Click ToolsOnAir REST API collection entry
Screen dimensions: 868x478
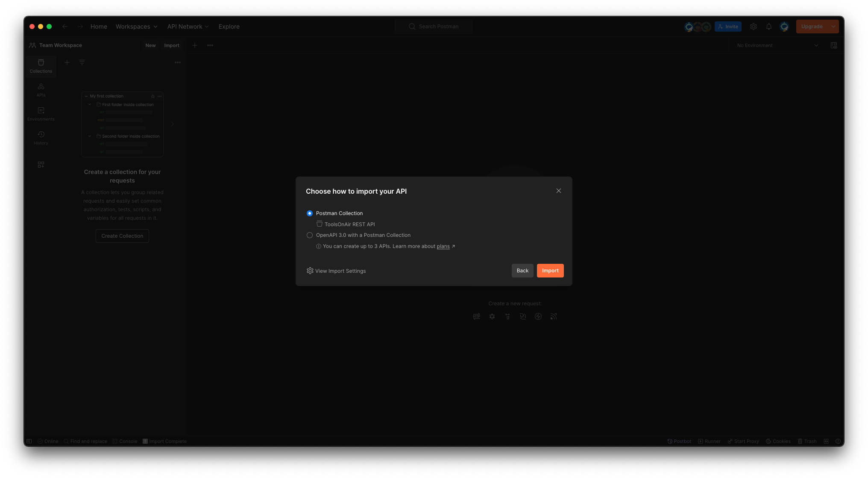point(346,224)
